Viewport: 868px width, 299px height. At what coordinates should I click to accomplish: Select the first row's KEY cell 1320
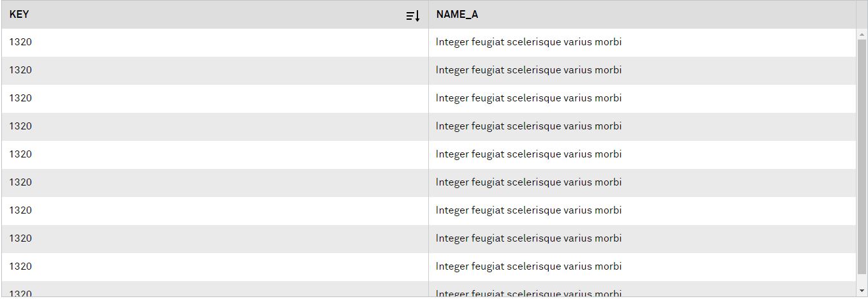tap(20, 42)
